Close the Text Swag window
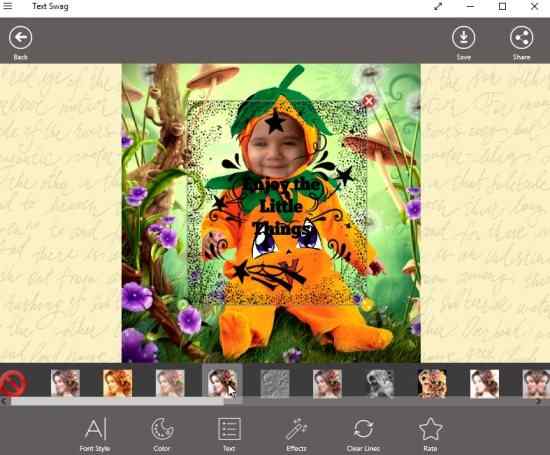 pyautogui.click(x=534, y=6)
